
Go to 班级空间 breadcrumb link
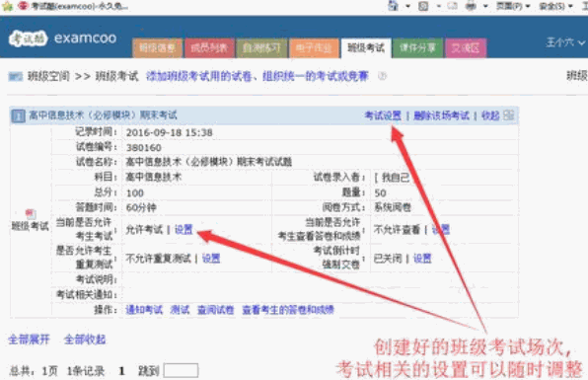(48, 76)
